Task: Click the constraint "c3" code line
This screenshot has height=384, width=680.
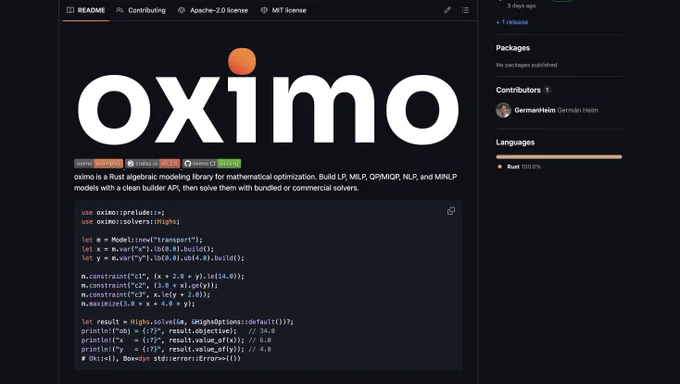Action: pyautogui.click(x=145, y=295)
